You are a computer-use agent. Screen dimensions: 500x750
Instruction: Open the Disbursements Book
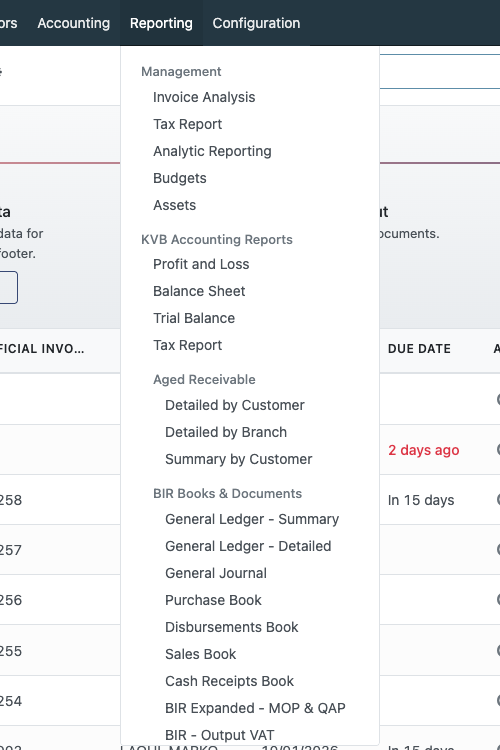pyautogui.click(x=232, y=627)
